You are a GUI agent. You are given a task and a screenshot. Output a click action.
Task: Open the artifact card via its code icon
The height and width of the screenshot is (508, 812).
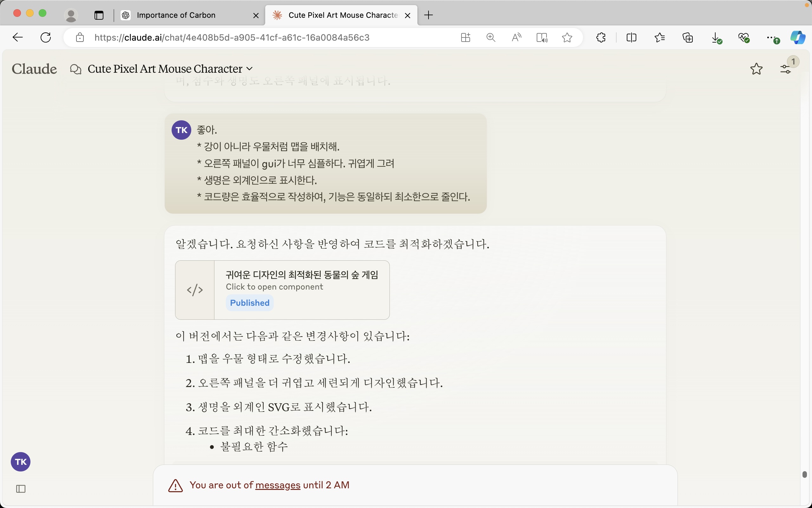click(x=195, y=290)
